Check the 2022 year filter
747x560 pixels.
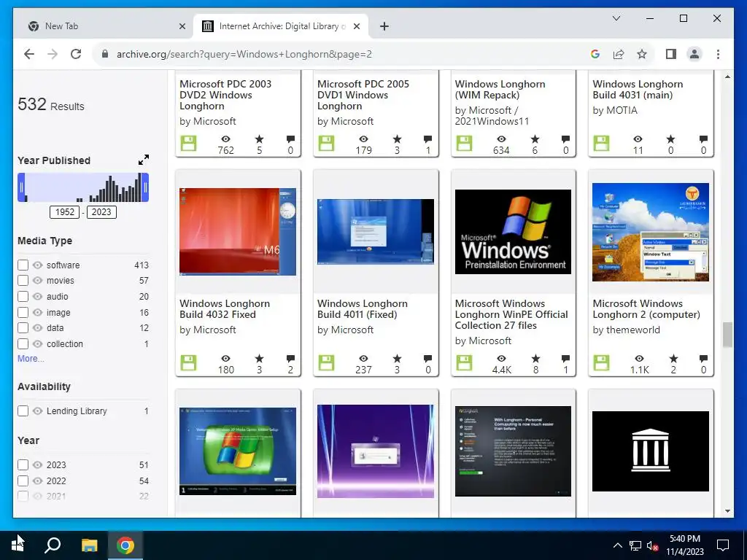click(23, 481)
